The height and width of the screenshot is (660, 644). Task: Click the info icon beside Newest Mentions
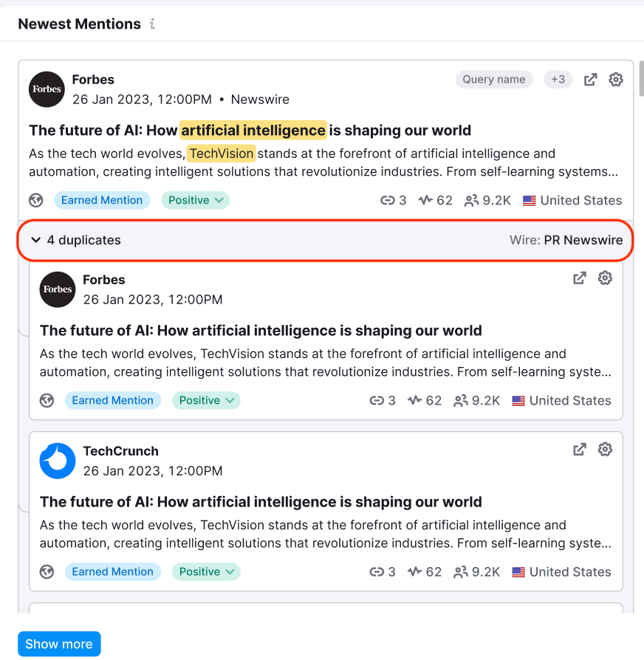pos(152,24)
